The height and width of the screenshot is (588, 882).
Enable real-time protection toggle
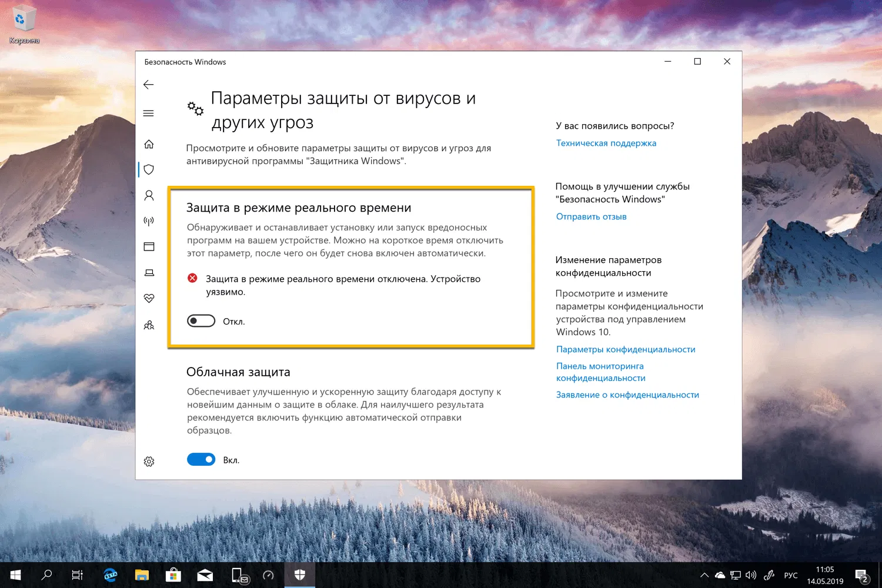[201, 320]
